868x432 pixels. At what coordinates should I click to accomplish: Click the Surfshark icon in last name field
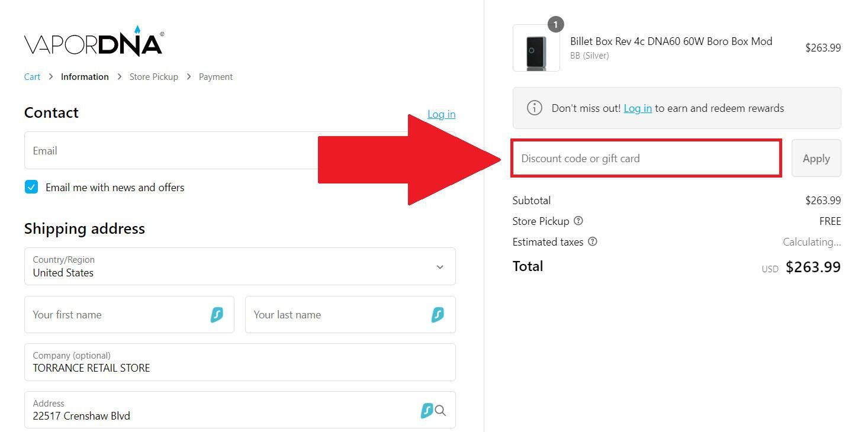(x=438, y=315)
